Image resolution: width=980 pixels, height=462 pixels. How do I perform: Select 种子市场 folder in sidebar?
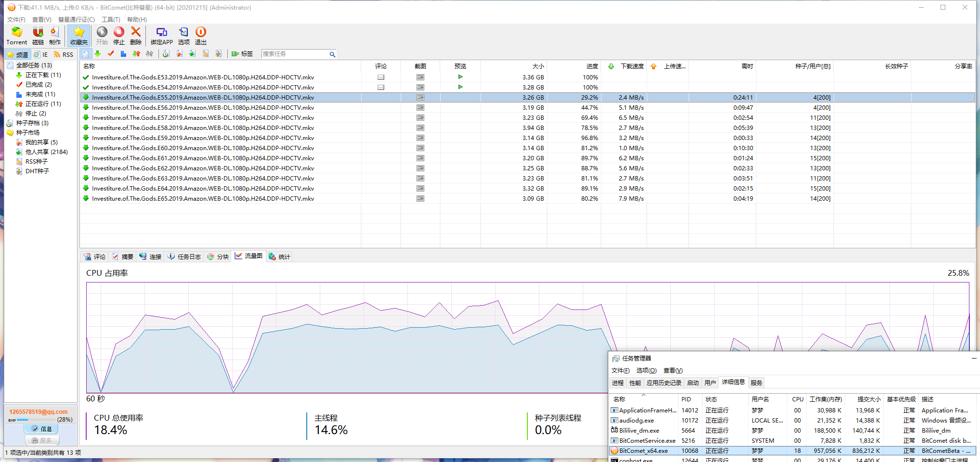click(28, 132)
